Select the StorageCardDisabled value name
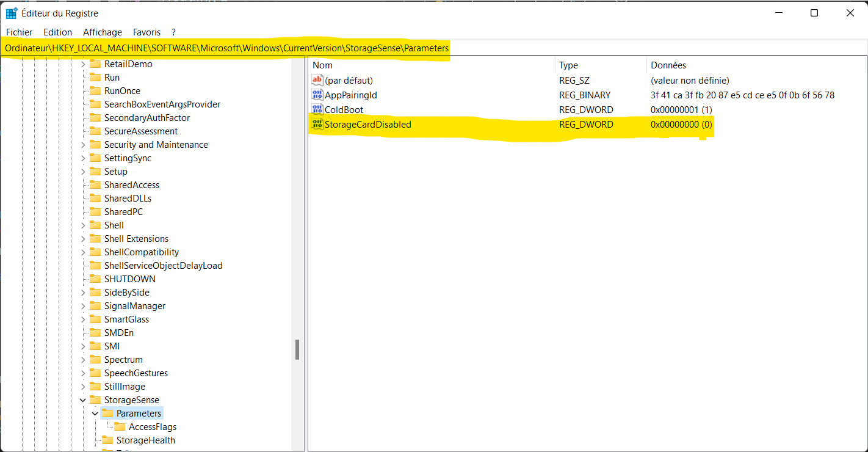Viewport: 868px width, 452px height. (368, 125)
